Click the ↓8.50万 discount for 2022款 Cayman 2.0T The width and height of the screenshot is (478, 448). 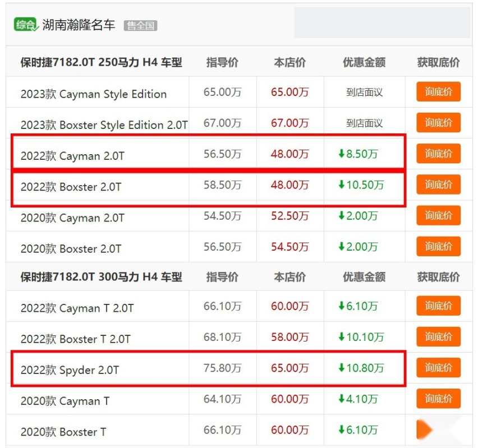point(358,154)
